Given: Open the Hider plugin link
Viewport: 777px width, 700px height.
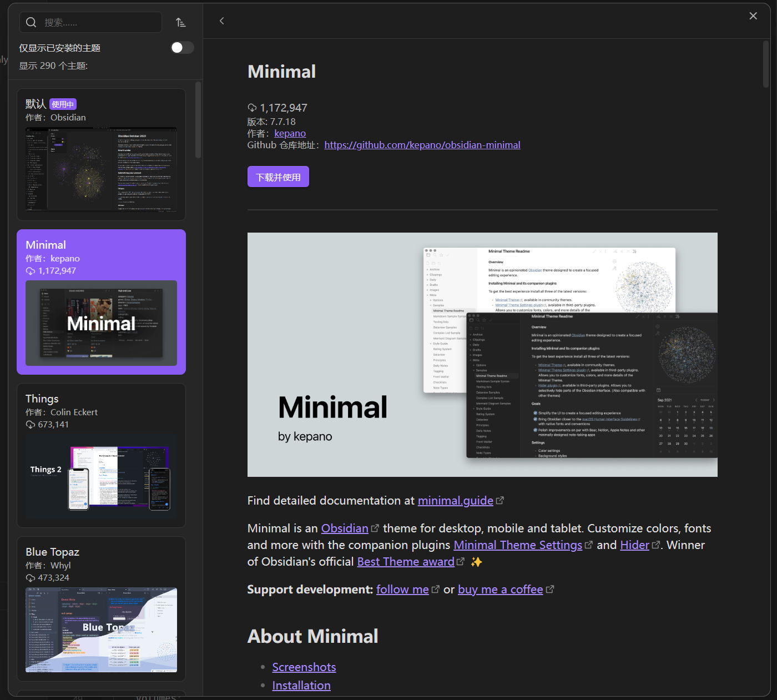Looking at the screenshot, I should 634,545.
